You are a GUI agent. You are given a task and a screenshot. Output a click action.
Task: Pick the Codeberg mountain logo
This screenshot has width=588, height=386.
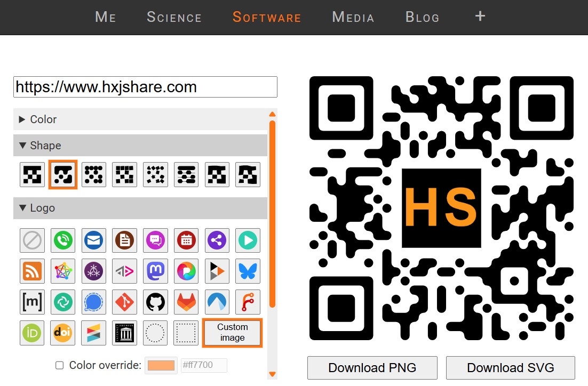217,302
